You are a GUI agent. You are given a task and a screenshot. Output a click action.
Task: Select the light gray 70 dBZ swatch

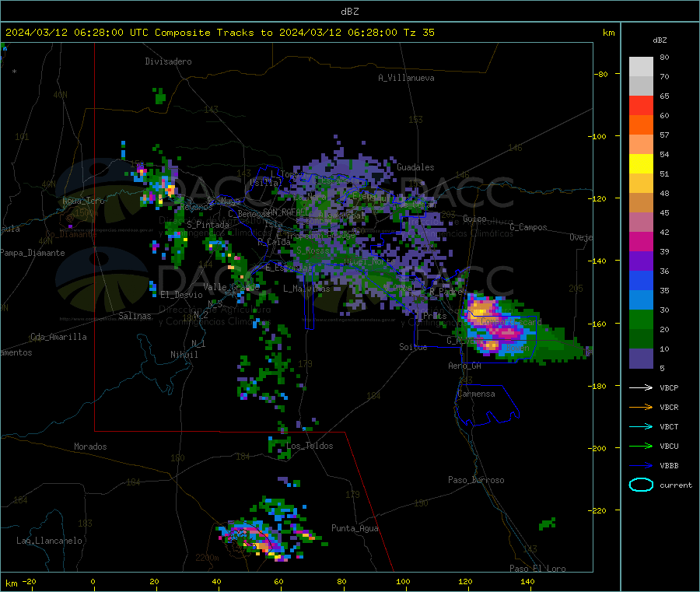tap(641, 67)
